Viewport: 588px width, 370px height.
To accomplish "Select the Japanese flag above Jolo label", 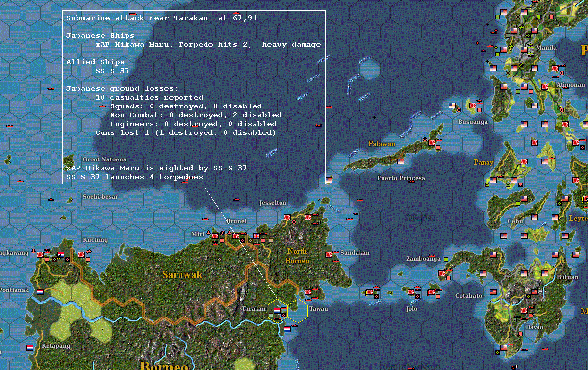I will point(411,292).
